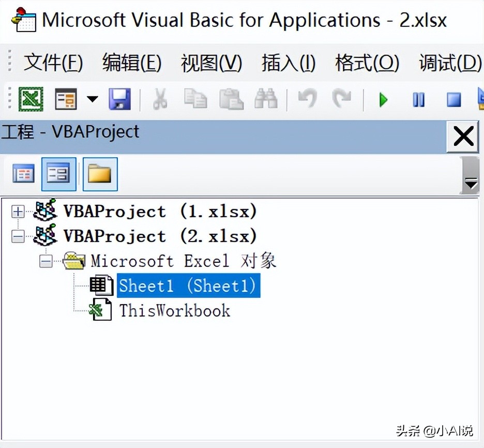Click the Undo arrow icon
Viewport: 484px width, 448px height.
[x=308, y=98]
